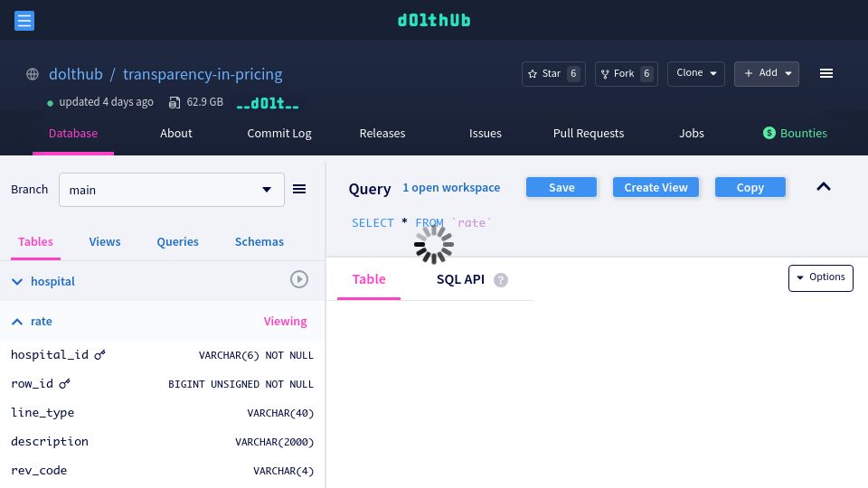The image size is (868, 488).
Task: Switch to the About tab
Action: [x=176, y=134]
